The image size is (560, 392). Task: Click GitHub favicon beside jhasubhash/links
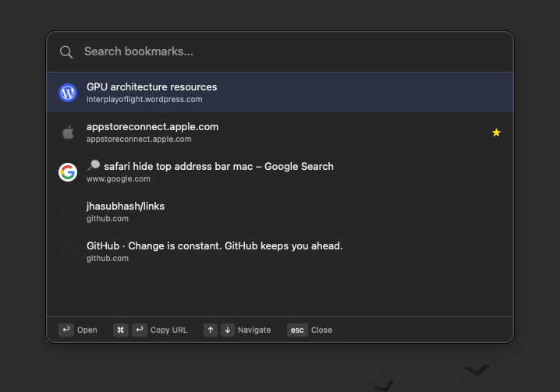(68, 212)
